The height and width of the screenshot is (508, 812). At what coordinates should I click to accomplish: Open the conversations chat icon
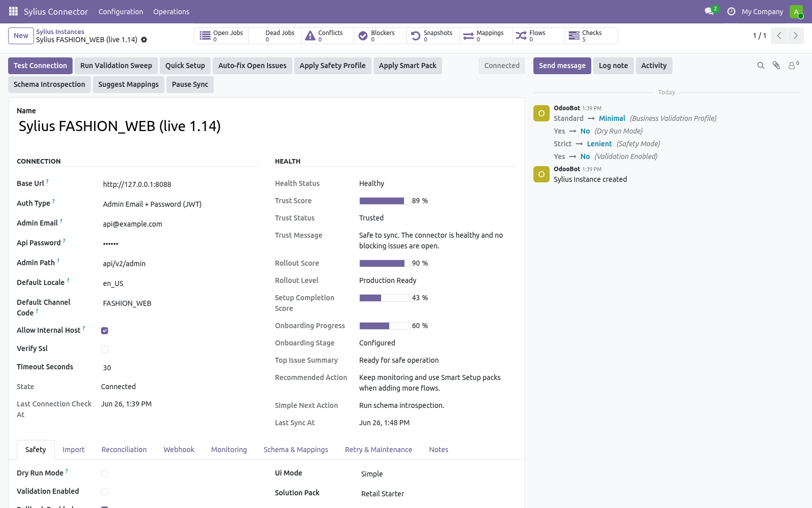(x=709, y=11)
